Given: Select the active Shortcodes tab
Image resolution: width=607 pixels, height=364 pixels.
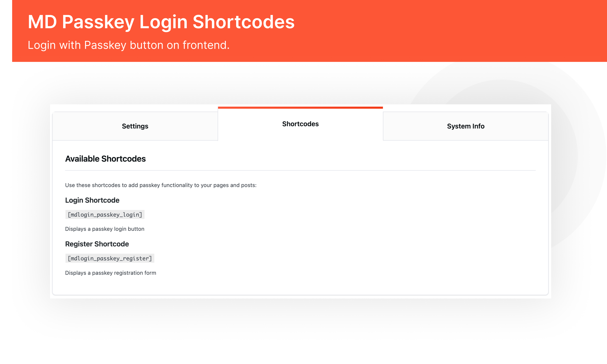Looking at the screenshot, I should click(300, 124).
